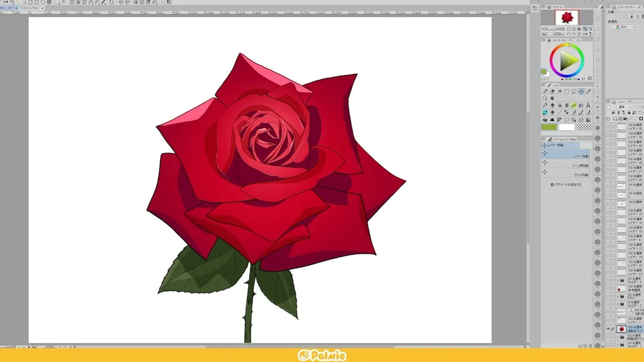The width and height of the screenshot is (644, 362).
Task: Click the rose thumbnail in the Navigator panel
Action: (x=567, y=17)
